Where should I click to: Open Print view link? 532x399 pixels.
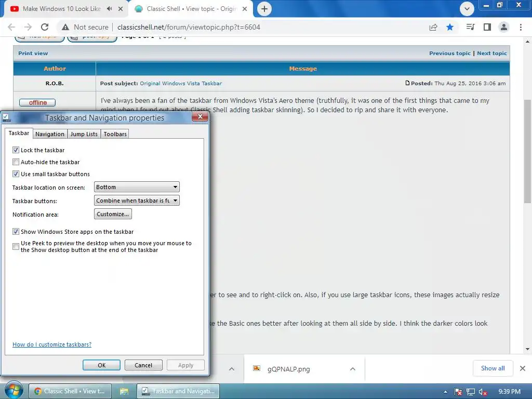33,54
